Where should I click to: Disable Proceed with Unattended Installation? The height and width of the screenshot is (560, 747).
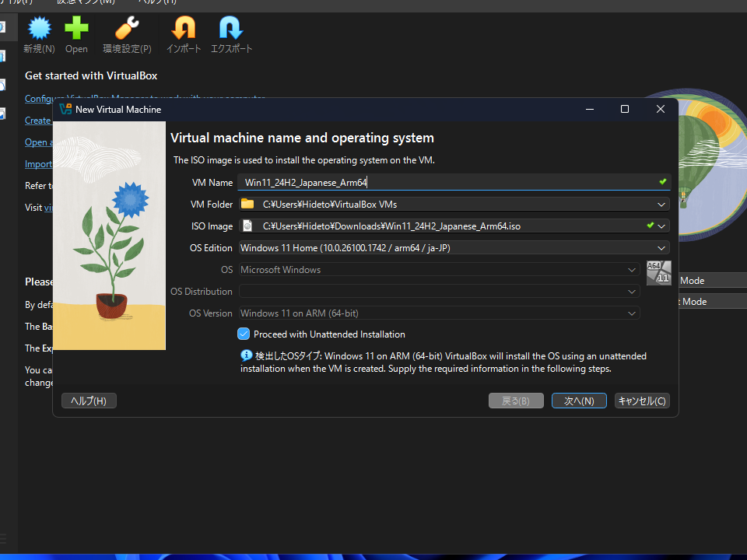point(244,334)
